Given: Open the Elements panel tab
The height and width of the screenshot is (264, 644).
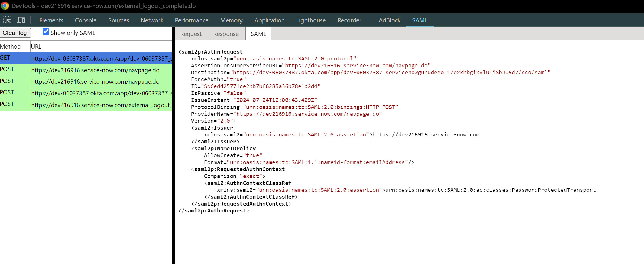Looking at the screenshot, I should [51, 20].
